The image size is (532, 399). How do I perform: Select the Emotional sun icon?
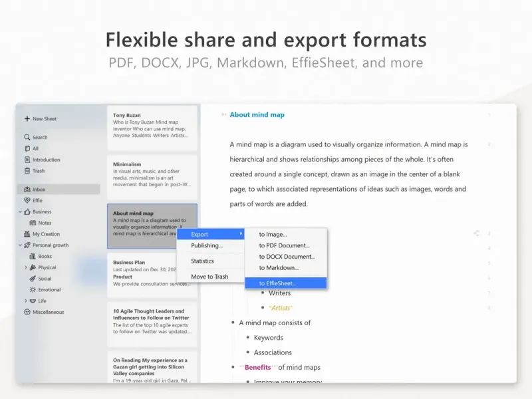pos(33,290)
